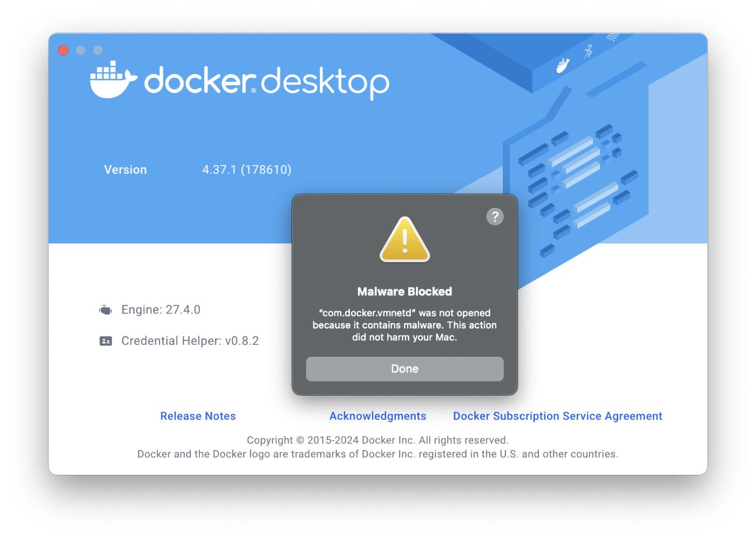
Task: Click the com.docker.vmnetd malware message text
Action: point(404,325)
